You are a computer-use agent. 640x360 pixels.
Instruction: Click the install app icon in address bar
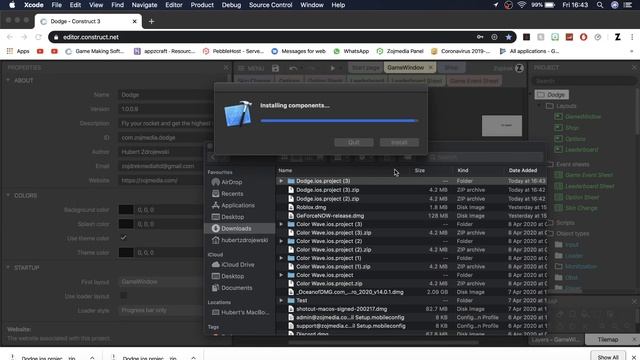coord(494,37)
